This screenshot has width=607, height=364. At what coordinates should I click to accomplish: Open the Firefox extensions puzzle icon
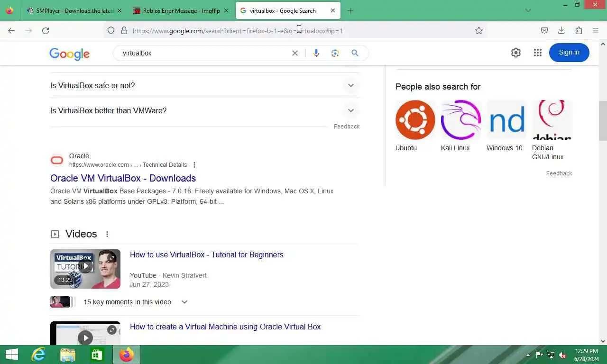[x=579, y=30]
